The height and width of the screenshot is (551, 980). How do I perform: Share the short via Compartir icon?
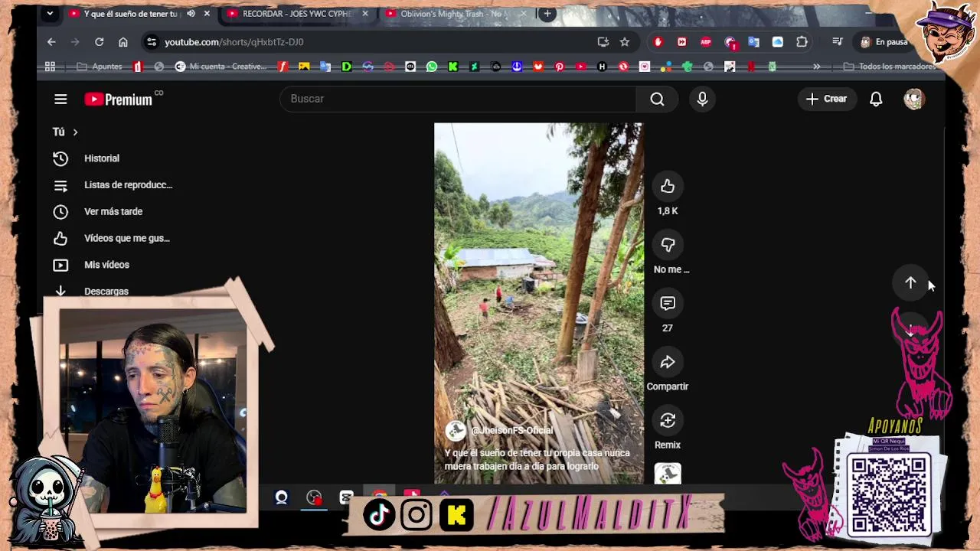[x=668, y=362]
